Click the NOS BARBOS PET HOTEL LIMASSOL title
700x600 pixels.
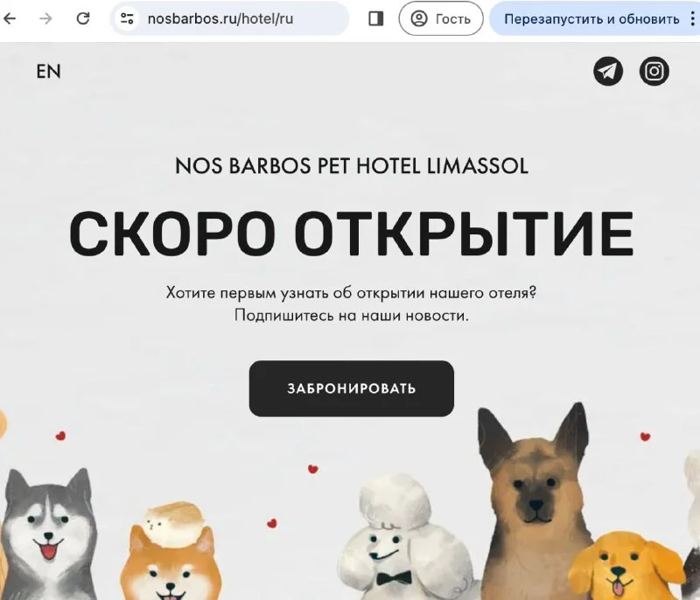point(352,166)
